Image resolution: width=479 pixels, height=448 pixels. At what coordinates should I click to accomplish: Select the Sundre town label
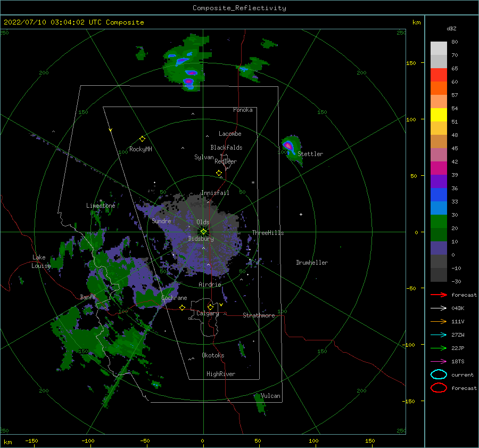click(x=161, y=221)
